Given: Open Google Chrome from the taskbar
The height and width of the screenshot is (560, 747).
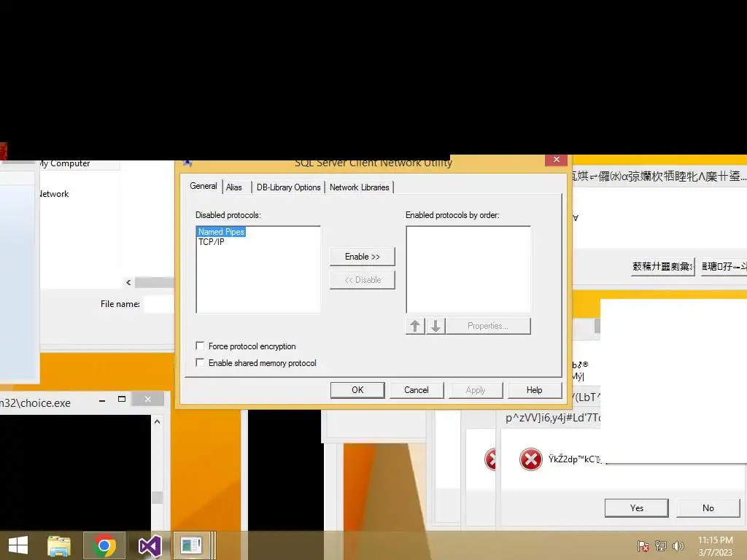Looking at the screenshot, I should 104,545.
